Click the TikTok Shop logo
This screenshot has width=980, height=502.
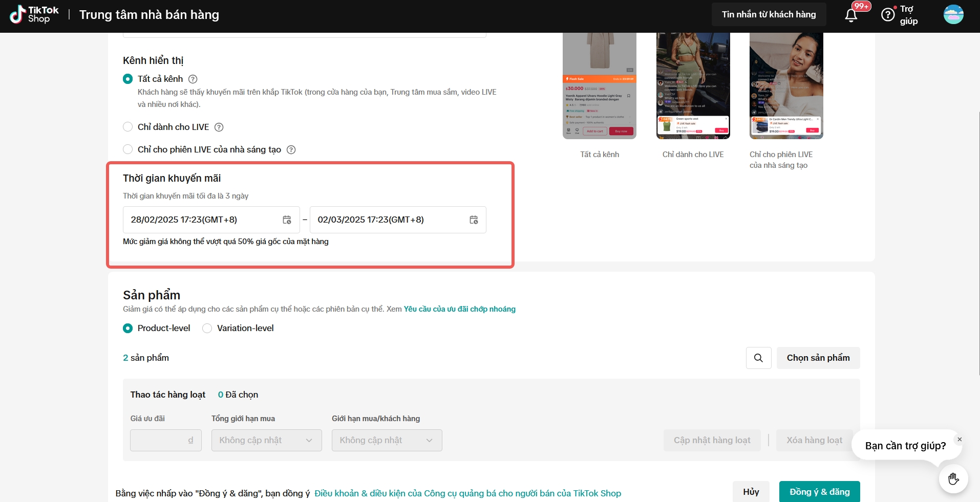point(34,14)
